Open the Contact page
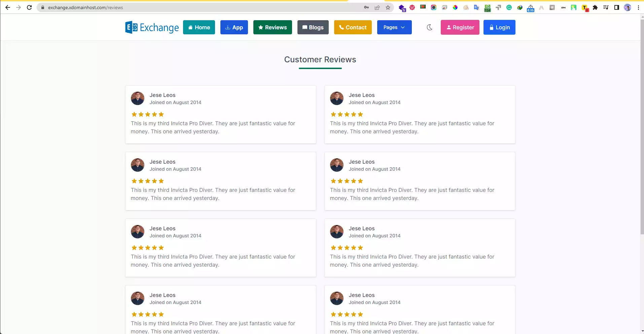This screenshot has height=334, width=644. pyautogui.click(x=353, y=27)
